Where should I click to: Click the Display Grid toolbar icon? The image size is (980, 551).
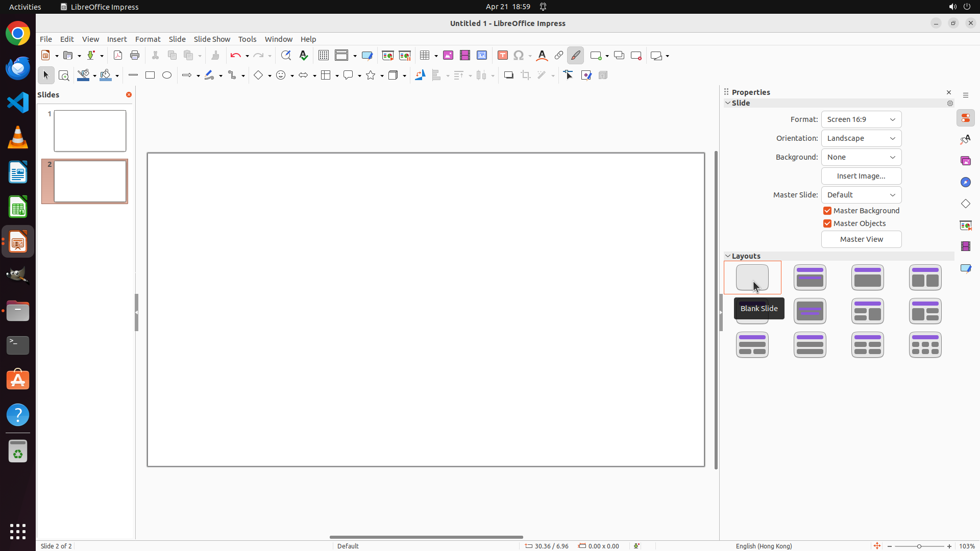pos(324,56)
